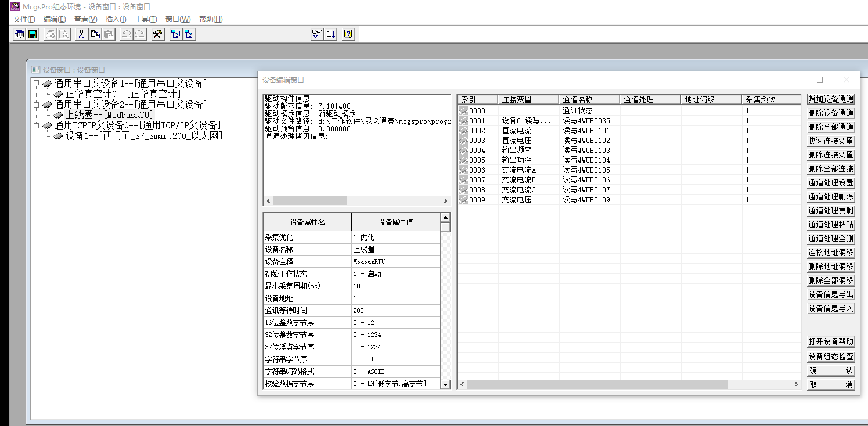This screenshot has width=868, height=426.
Task: Select the 设备1 西门子_S7_Smart200 tree item
Action: pyautogui.click(x=143, y=136)
